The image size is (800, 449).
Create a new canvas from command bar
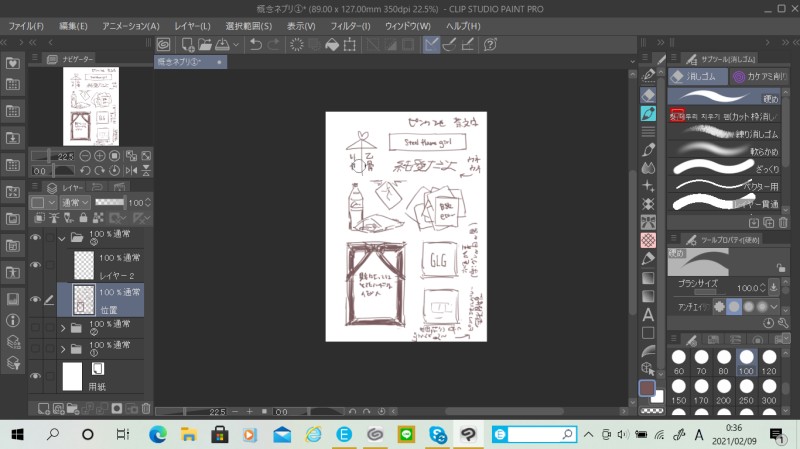[187, 45]
